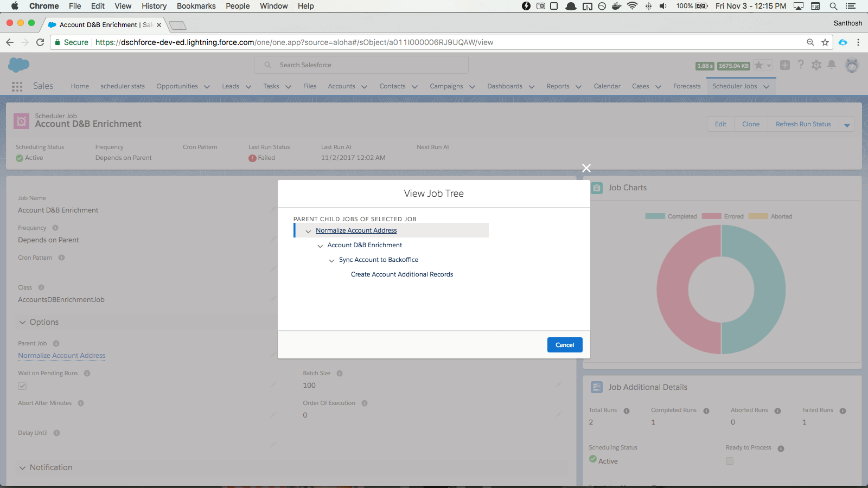
Task: Open the notifications bell
Action: point(831,65)
